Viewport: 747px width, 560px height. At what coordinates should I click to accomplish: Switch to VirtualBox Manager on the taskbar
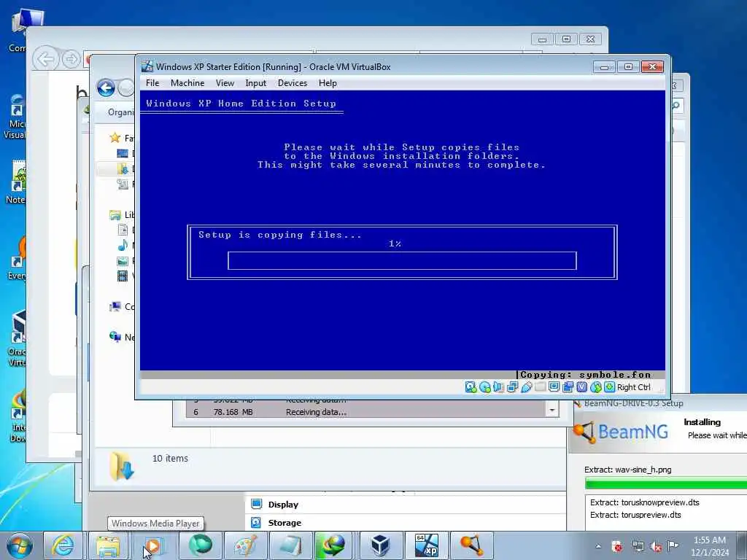[380, 545]
